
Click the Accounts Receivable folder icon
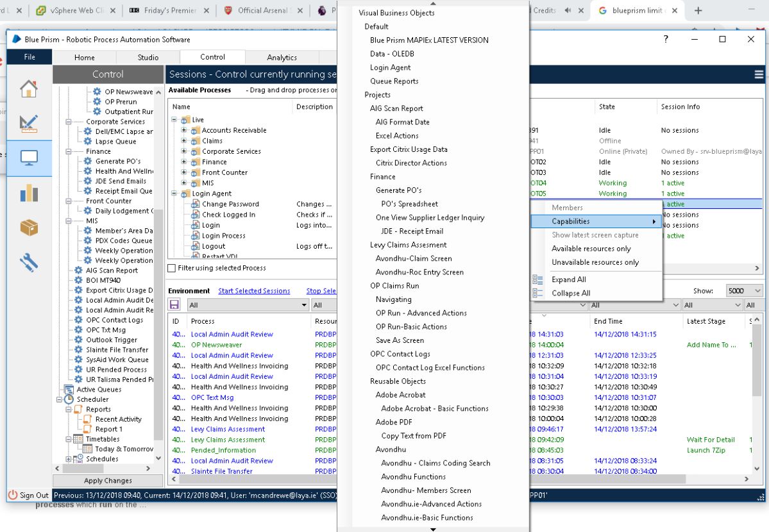point(195,130)
